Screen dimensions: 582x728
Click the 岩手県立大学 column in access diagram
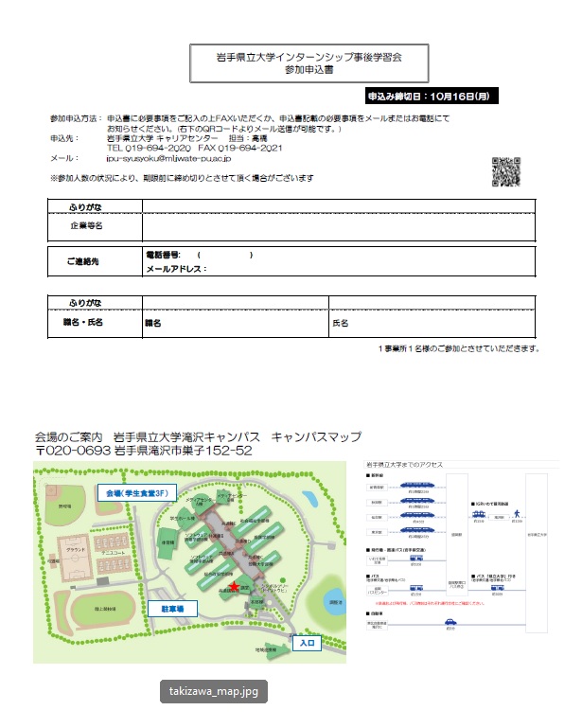537,553
